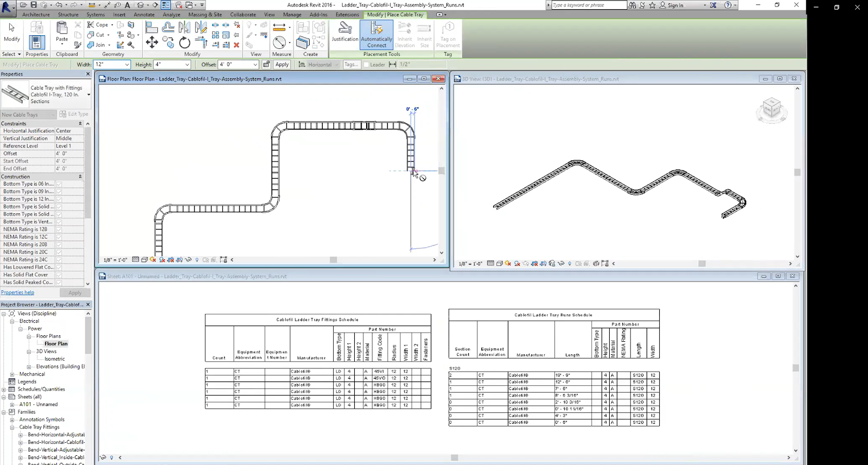The width and height of the screenshot is (868, 465).
Task: Click the Move tool in Modify panel
Action: click(x=152, y=43)
